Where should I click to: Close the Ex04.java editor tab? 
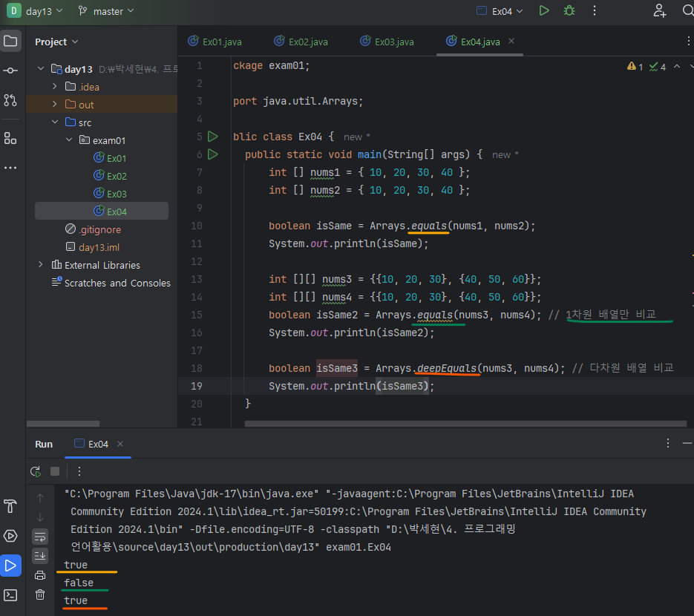(511, 42)
